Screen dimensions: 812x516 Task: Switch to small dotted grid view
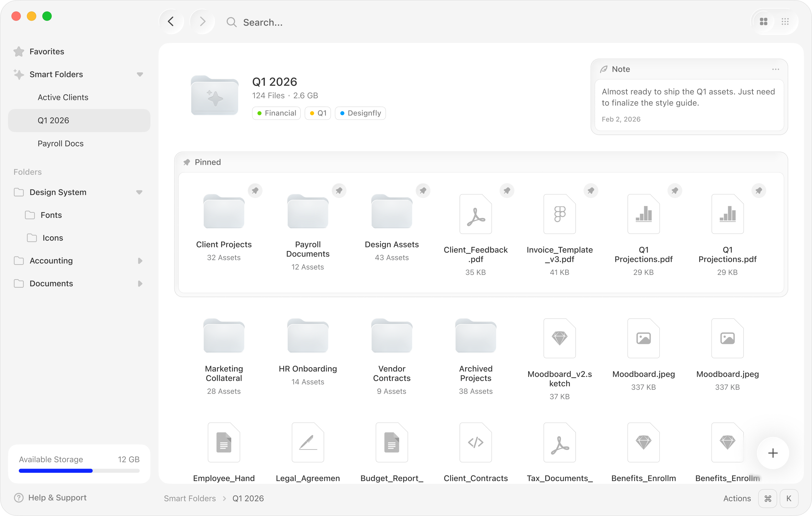coord(785,22)
